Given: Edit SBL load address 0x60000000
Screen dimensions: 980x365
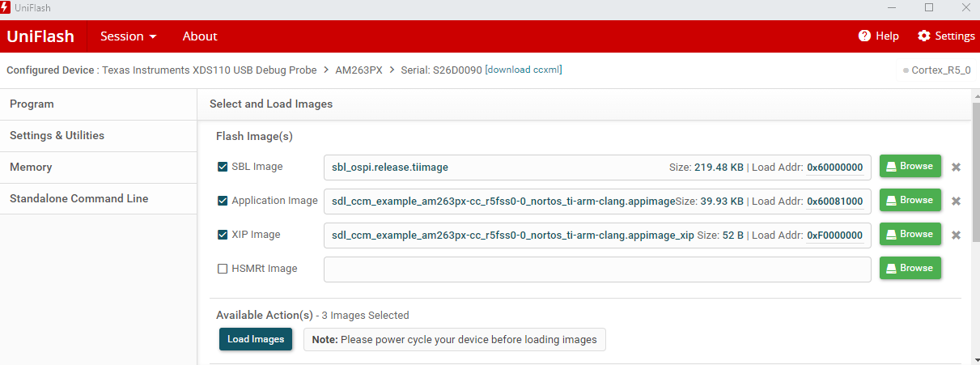Looking at the screenshot, I should (835, 168).
